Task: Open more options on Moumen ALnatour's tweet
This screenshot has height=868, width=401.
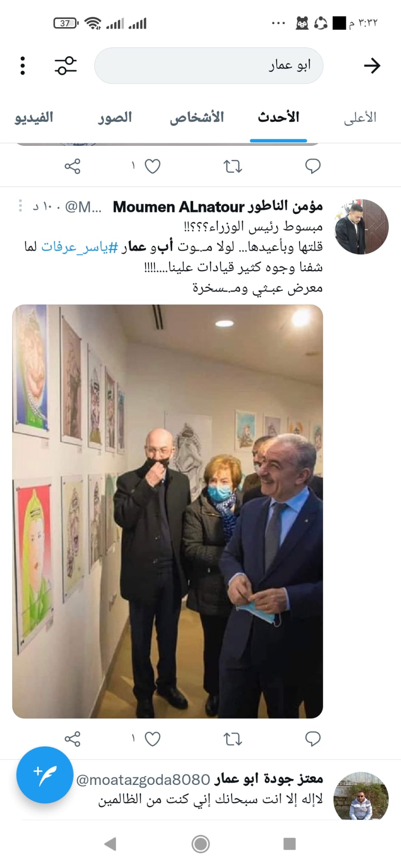Action: (x=20, y=206)
